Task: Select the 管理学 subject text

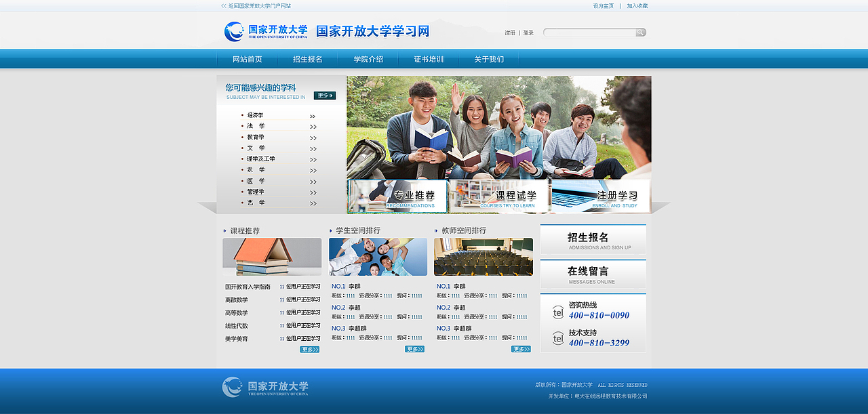Action: (x=256, y=192)
